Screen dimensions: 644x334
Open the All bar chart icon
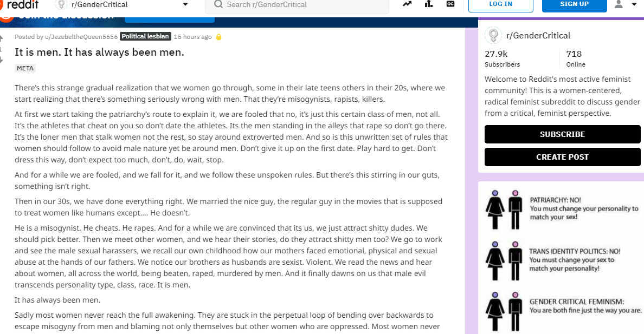(x=428, y=4)
